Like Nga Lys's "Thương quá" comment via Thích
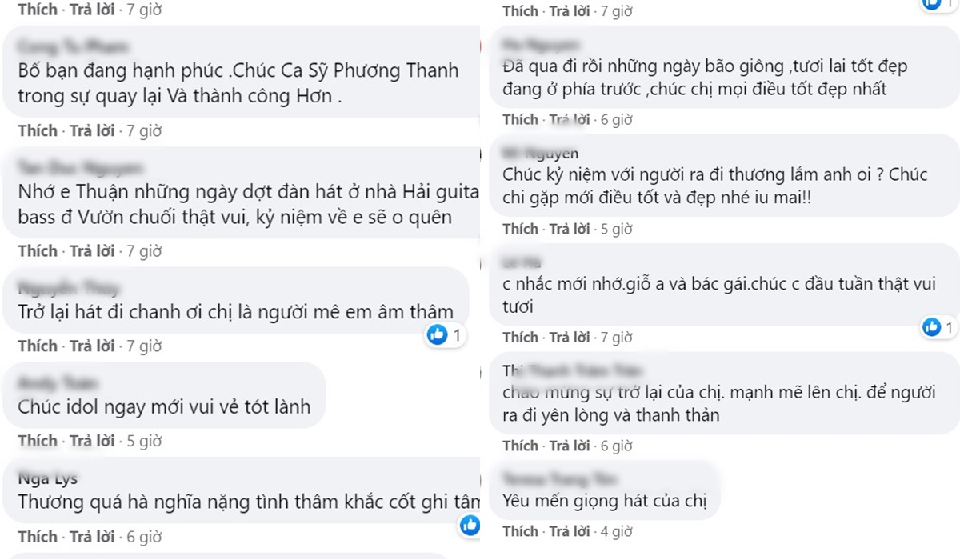This screenshot has width=960, height=560. (38, 536)
